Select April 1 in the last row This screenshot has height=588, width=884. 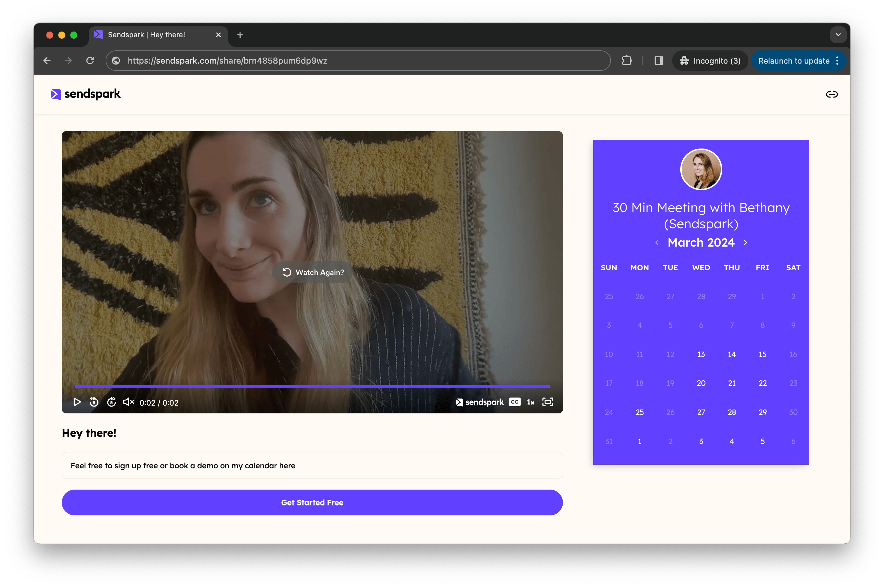(x=639, y=441)
